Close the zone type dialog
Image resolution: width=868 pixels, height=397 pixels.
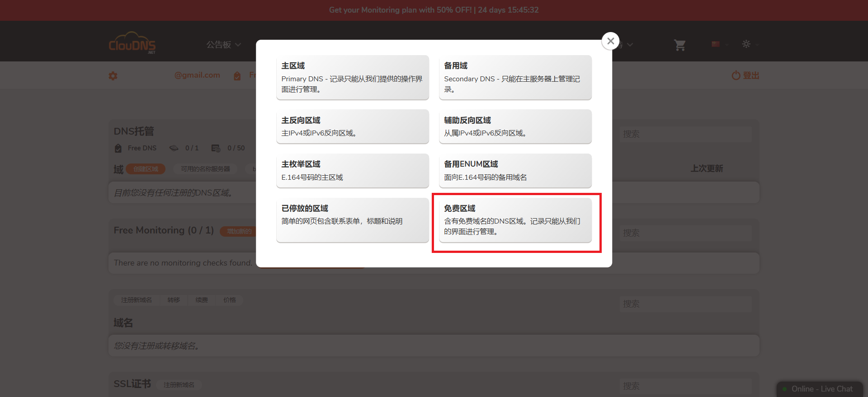tap(610, 41)
